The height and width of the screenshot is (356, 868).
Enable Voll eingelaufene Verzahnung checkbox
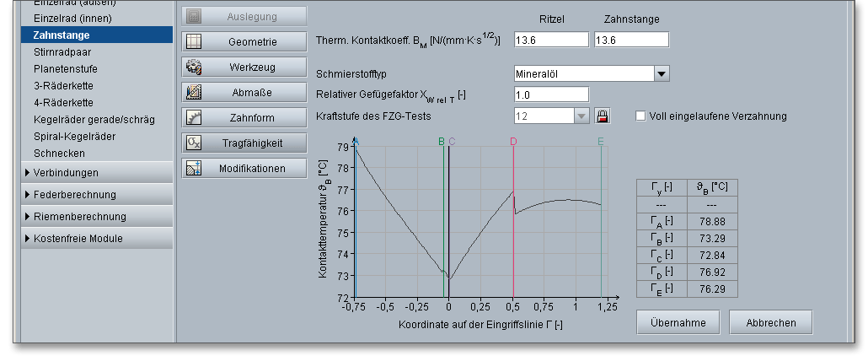coord(640,116)
